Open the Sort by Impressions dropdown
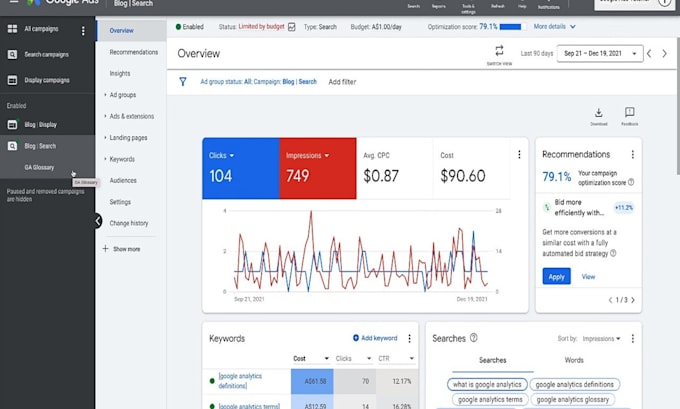Screen dimensions: 680x409 [x=601, y=339]
